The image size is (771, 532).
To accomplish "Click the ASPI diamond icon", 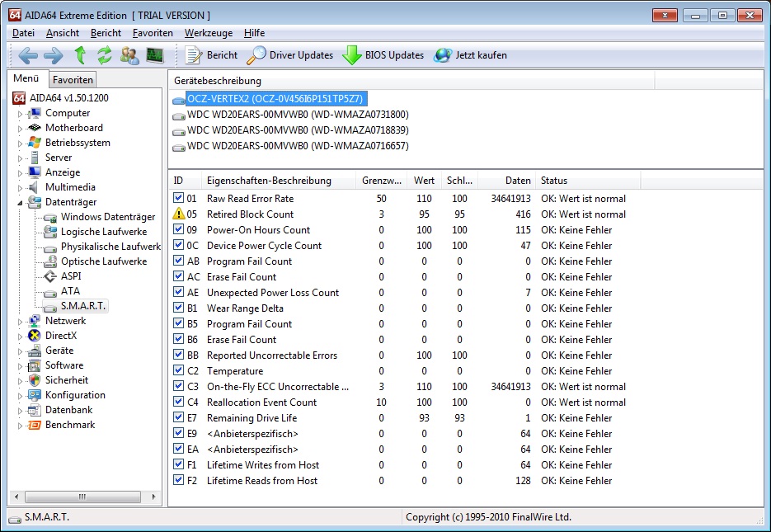I will (50, 276).
